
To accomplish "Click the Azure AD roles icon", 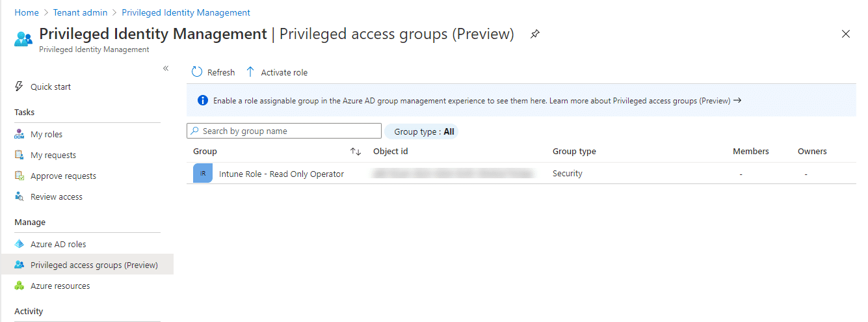I will click(x=19, y=244).
